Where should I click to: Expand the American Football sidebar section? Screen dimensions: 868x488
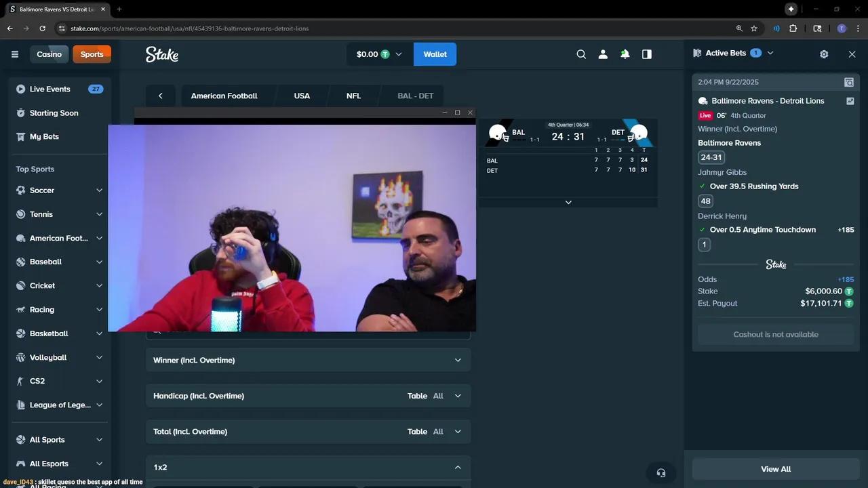pyautogui.click(x=99, y=238)
